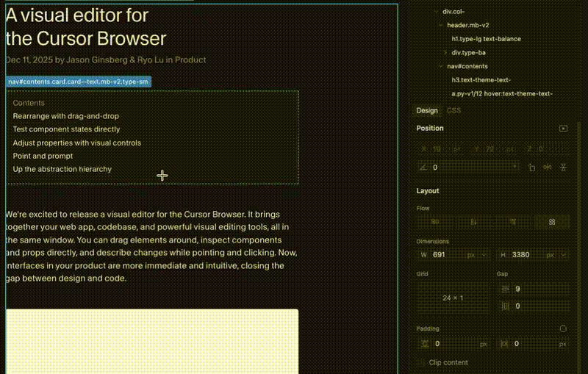Switch to the CSS tab
Image resolution: width=588 pixels, height=374 pixels.
[x=454, y=110]
